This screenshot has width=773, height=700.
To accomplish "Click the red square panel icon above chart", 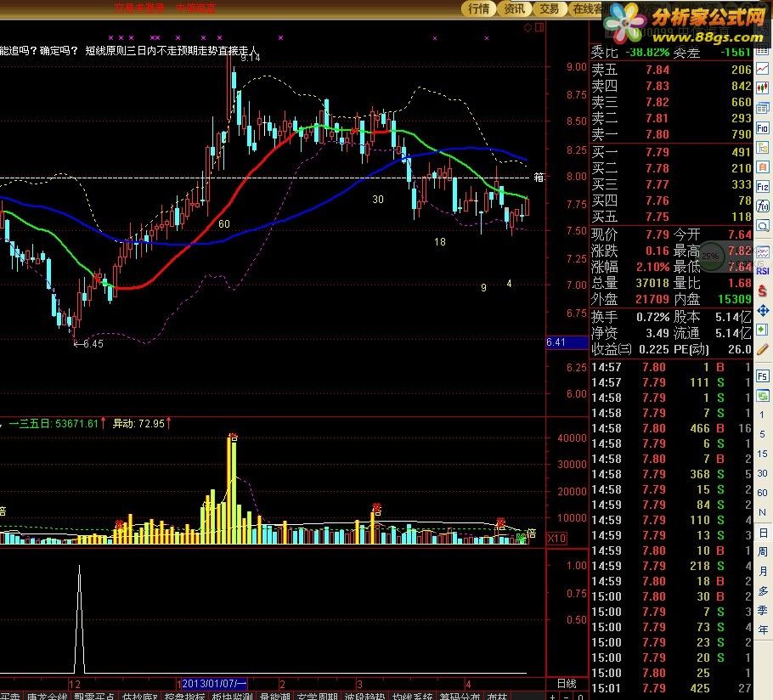I will tap(539, 27).
